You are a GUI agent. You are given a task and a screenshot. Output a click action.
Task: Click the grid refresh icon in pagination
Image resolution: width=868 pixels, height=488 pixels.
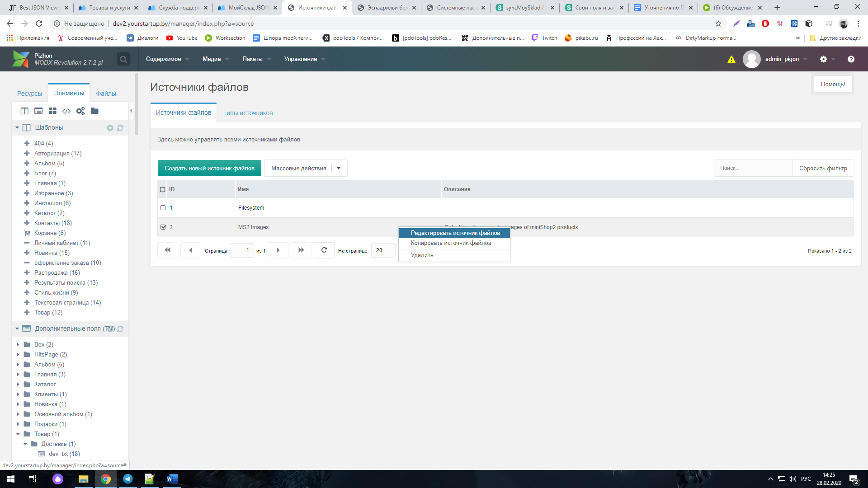(324, 250)
